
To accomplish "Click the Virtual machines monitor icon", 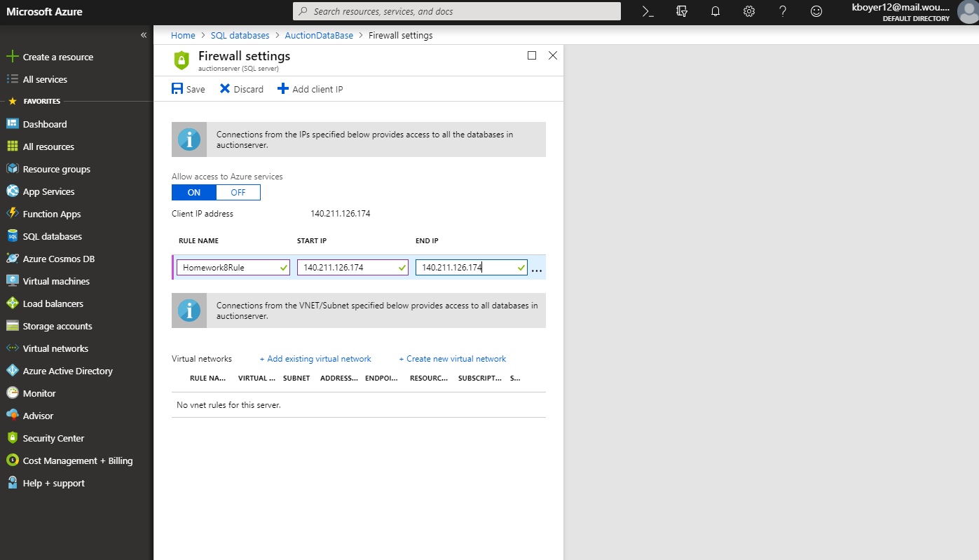I will (12, 281).
